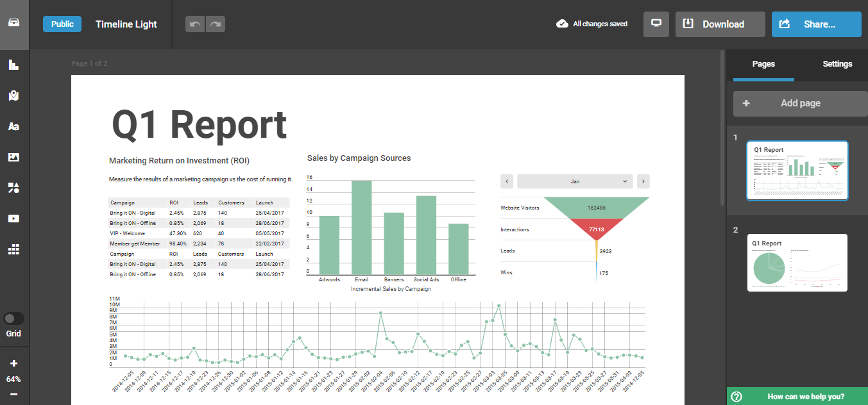Go to previous month with left chevron
The height and width of the screenshot is (405, 868).
point(506,181)
